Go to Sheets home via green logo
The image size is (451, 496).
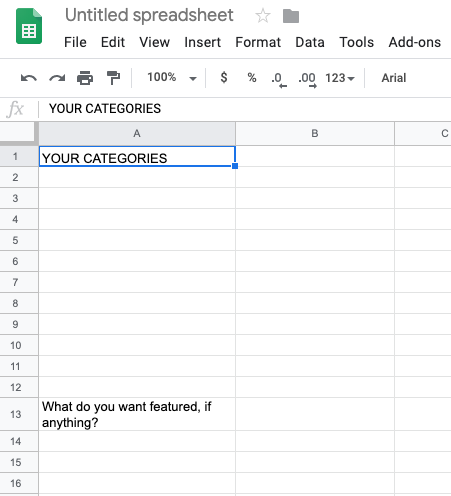[29, 26]
